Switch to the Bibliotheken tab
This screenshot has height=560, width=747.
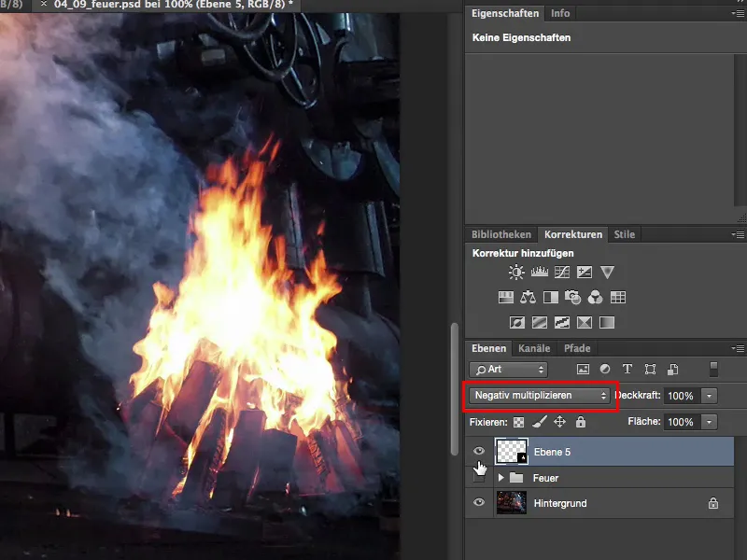click(501, 234)
